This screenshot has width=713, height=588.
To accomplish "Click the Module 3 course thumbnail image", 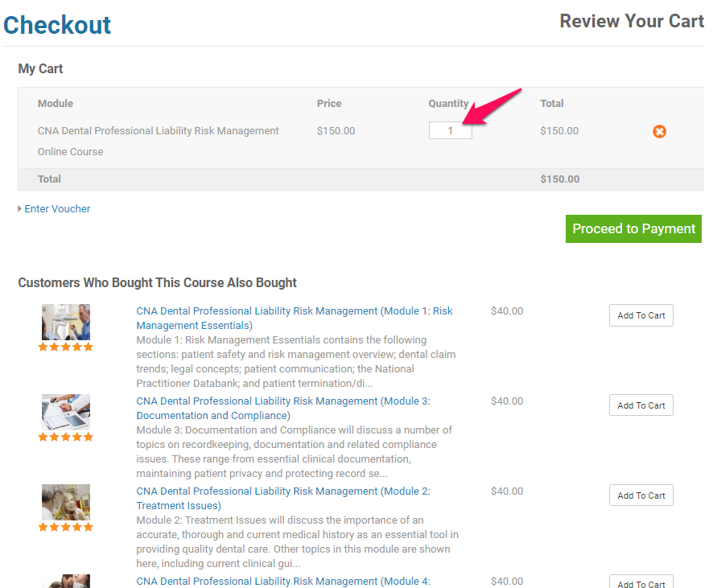I will click(x=66, y=412).
